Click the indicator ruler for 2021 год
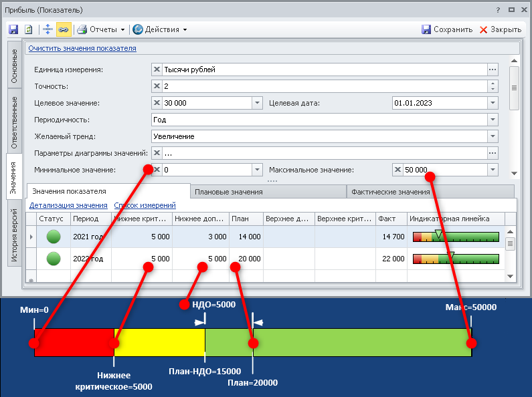The height and width of the screenshot is (397, 532). pos(456,237)
